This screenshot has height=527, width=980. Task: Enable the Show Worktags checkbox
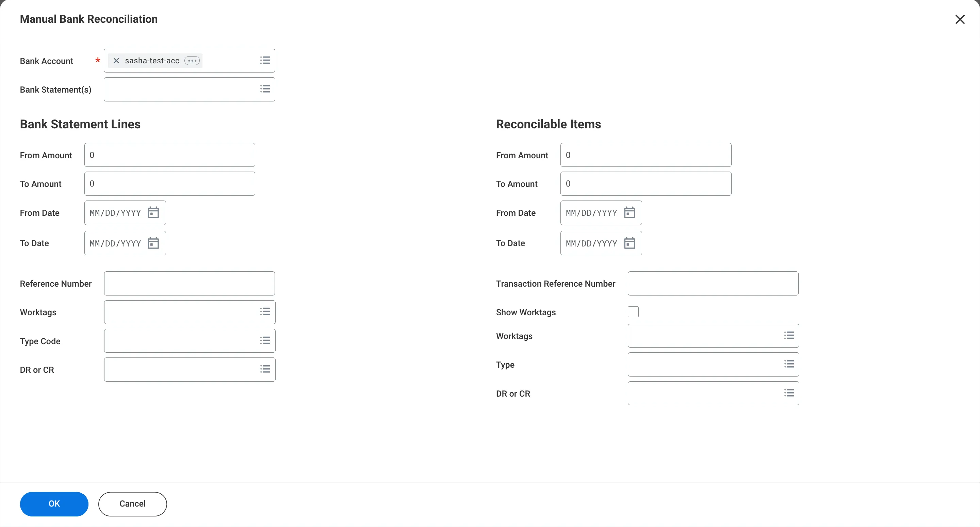[633, 312]
